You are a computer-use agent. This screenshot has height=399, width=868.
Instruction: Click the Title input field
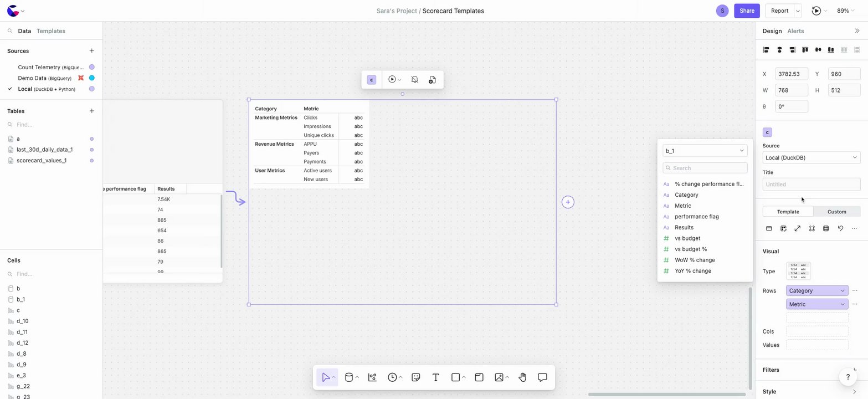(x=811, y=185)
